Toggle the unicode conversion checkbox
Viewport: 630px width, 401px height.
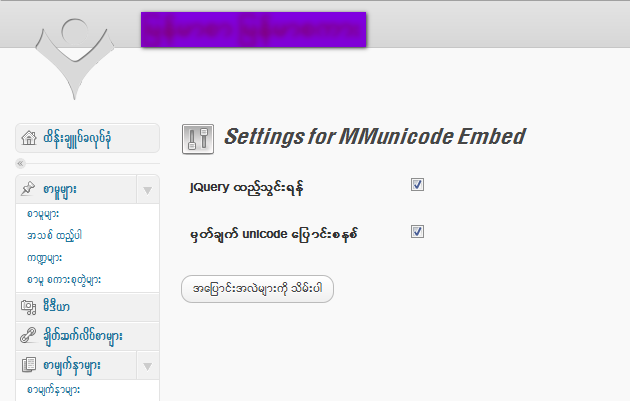coord(417,231)
